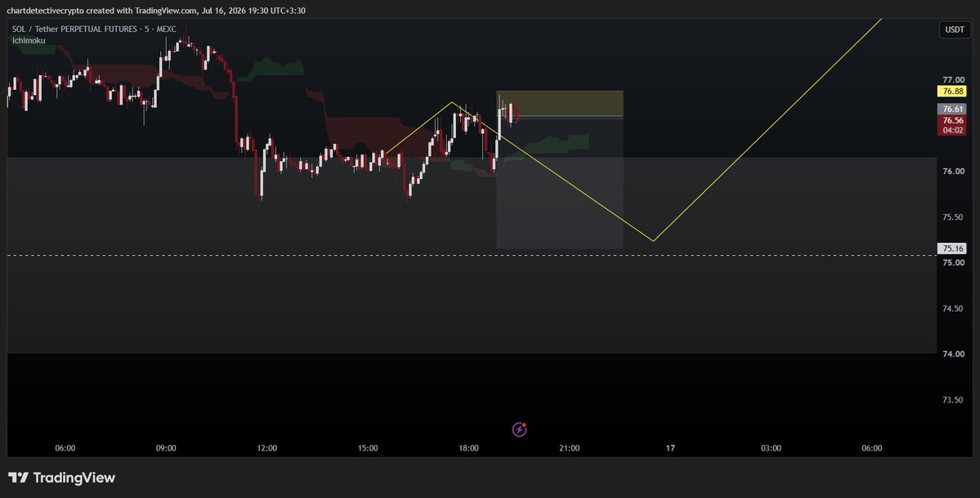Click the chartdetectivecrypto attribution text
Screen dimensions: 980x498
155,11
